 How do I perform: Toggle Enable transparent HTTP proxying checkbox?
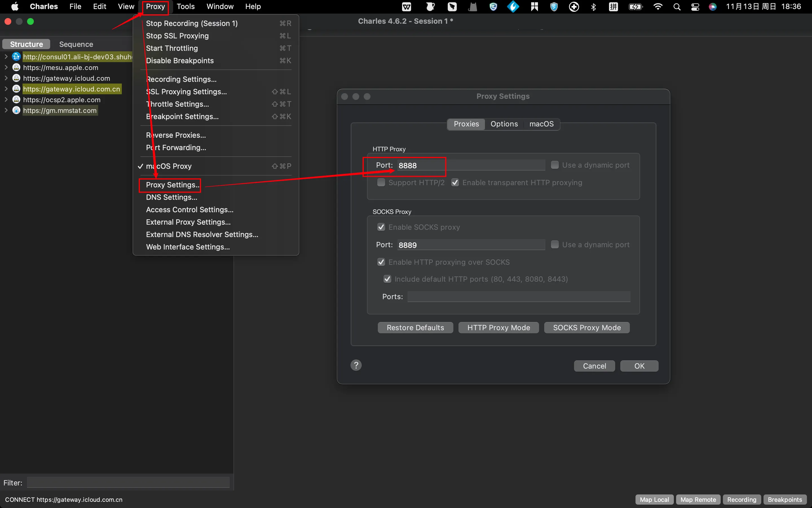pyautogui.click(x=455, y=182)
